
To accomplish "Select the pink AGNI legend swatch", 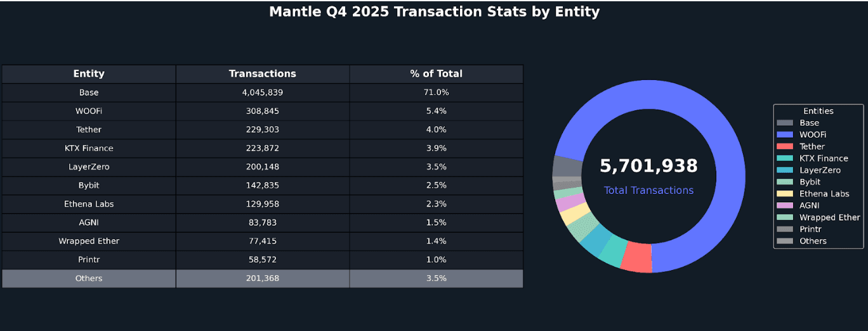I will (785, 205).
